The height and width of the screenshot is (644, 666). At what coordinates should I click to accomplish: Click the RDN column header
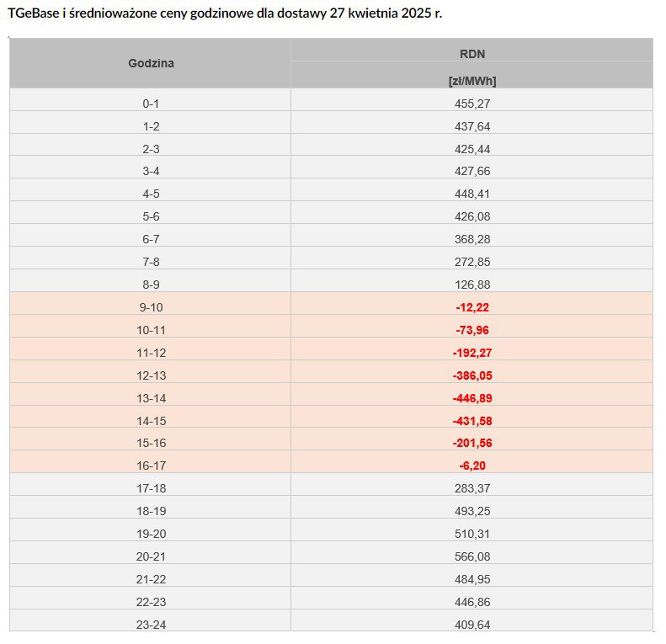(472, 54)
